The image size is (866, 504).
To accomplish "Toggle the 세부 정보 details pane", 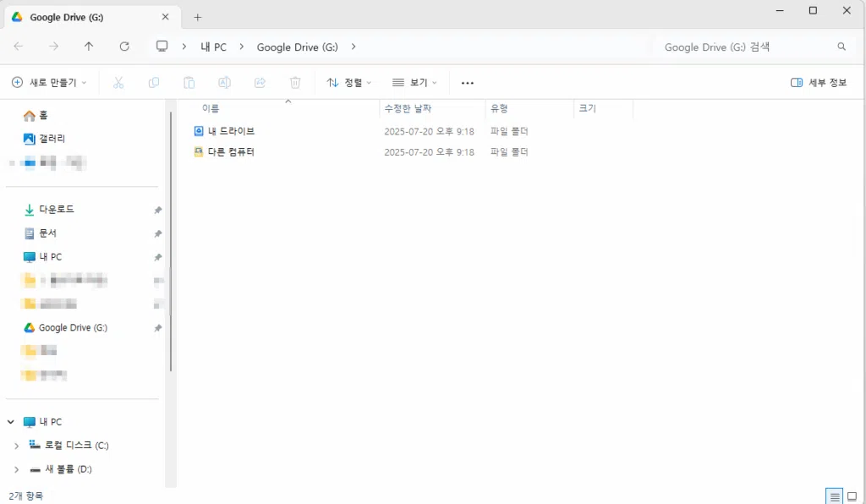I will (x=818, y=83).
